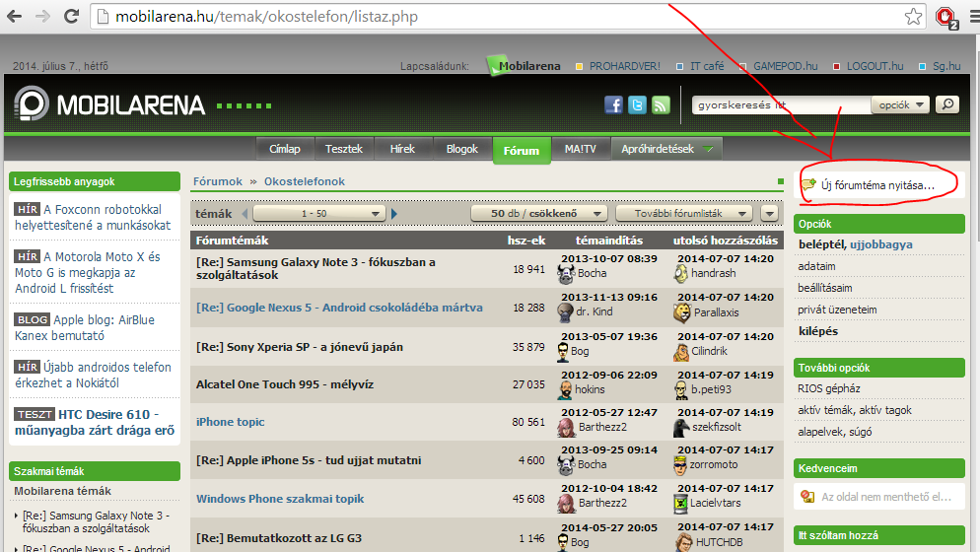Click zorromoto avatar icon

(x=680, y=465)
